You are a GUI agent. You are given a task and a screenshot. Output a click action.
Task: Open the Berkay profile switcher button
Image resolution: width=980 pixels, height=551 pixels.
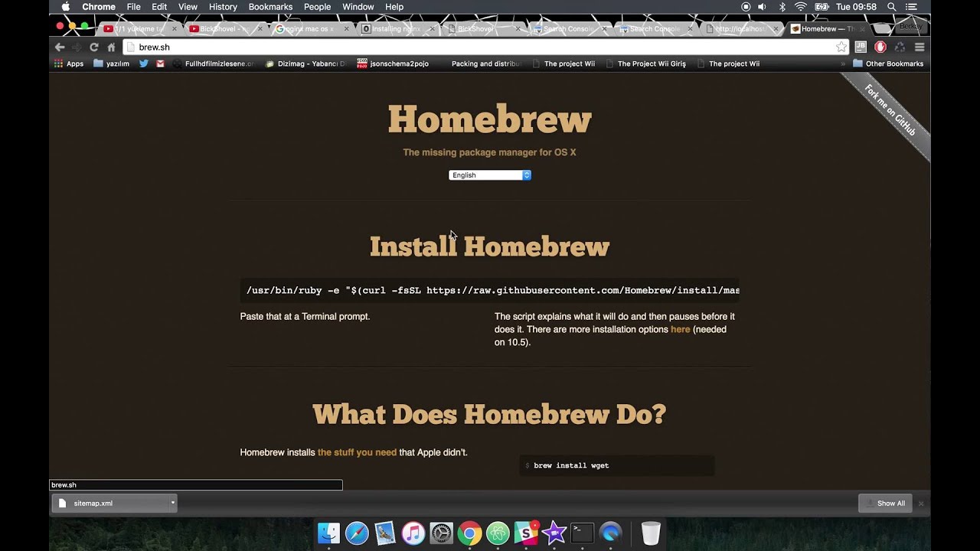910,27
